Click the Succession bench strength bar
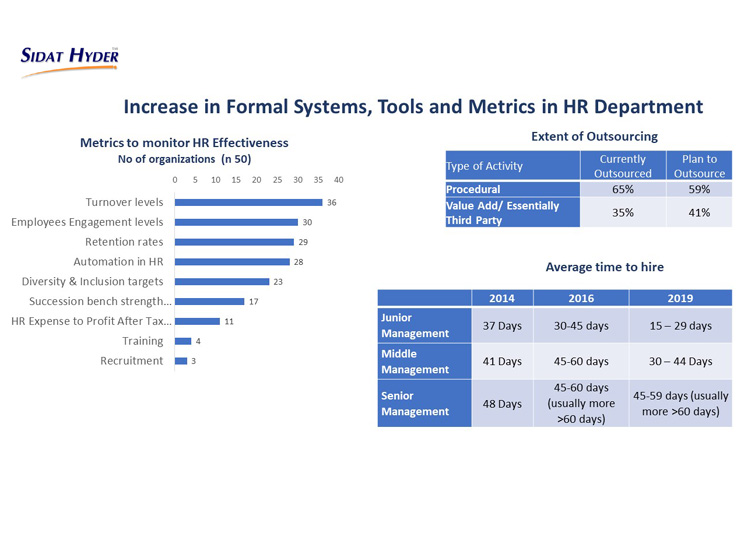Viewport: 750px width, 550px height. (210, 301)
